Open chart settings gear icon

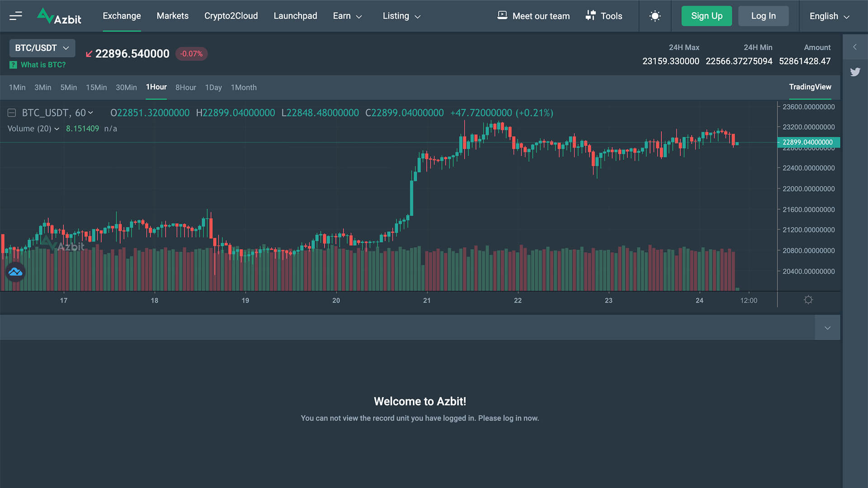(808, 300)
